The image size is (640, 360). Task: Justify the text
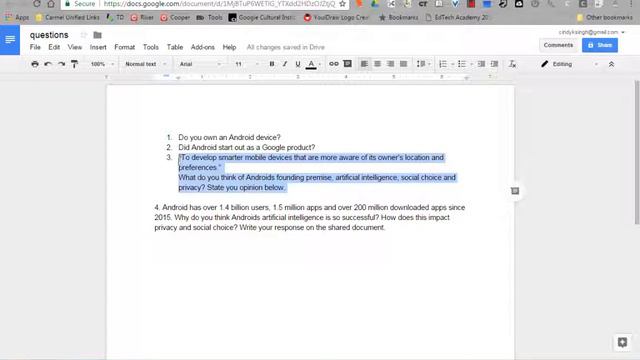tap(404, 64)
